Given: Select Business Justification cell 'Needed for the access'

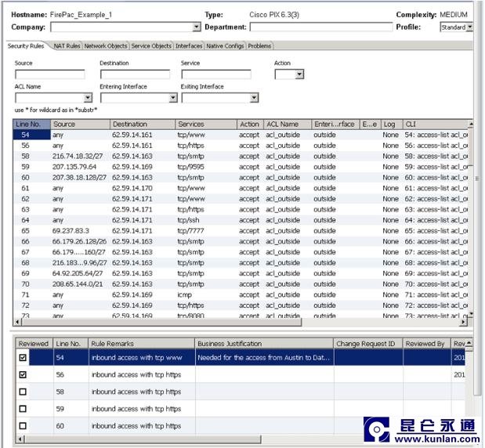Looking at the screenshot, I should tap(264, 358).
